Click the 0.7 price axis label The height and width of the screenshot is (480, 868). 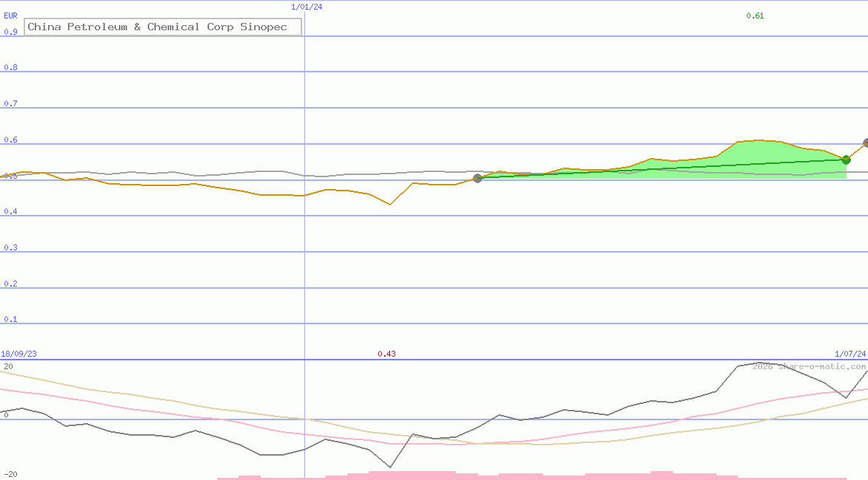(10, 103)
